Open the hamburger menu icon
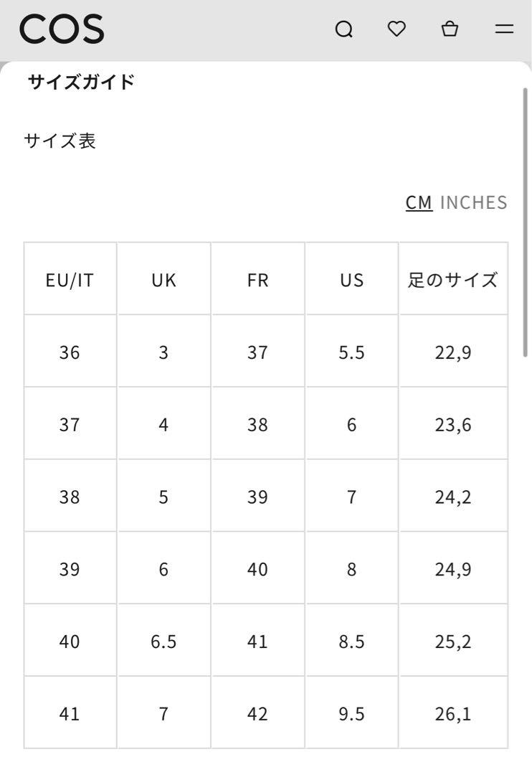Viewport: 532px width, 775px height. [x=504, y=29]
